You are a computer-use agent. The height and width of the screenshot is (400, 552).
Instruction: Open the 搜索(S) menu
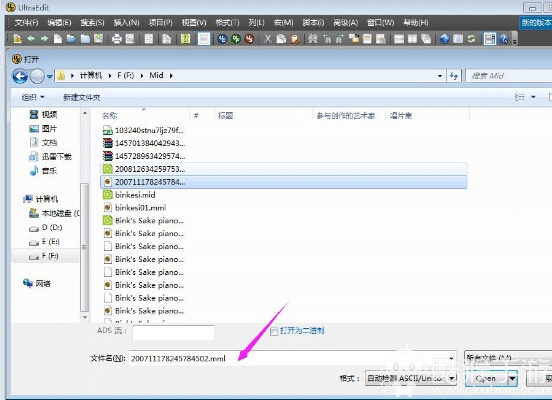point(92,23)
